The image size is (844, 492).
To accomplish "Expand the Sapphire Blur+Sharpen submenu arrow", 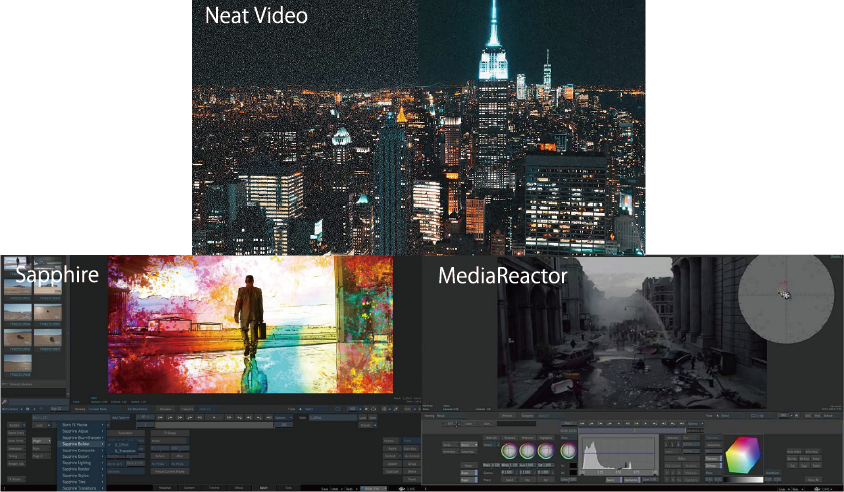I will pos(102,437).
